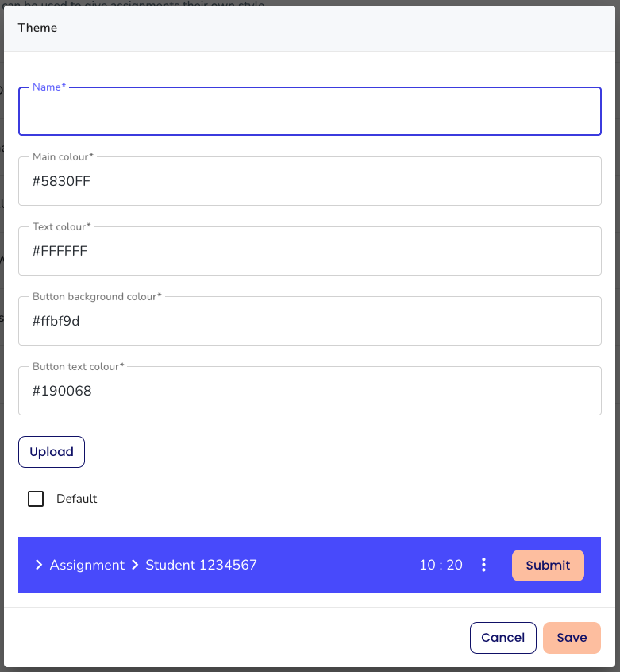This screenshot has width=620, height=672.
Task: Click the Submit button in preview
Action: (548, 565)
